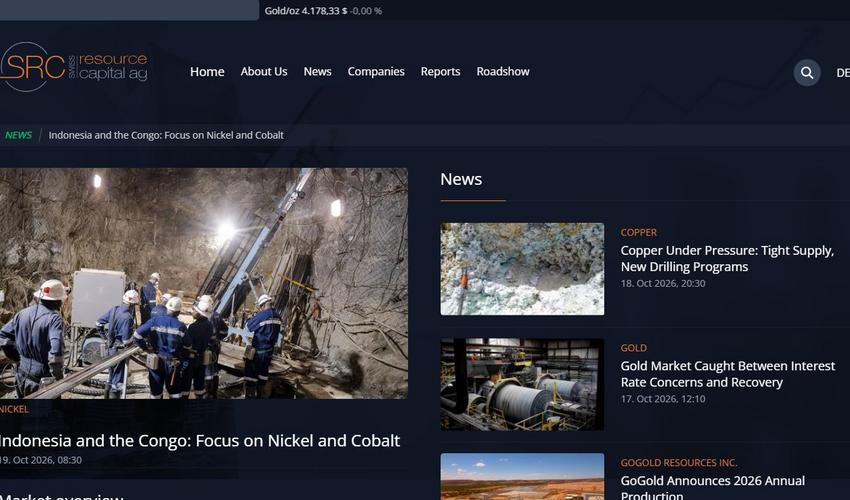Open the Roadshow menu item
The image size is (850, 500).
[x=503, y=72]
